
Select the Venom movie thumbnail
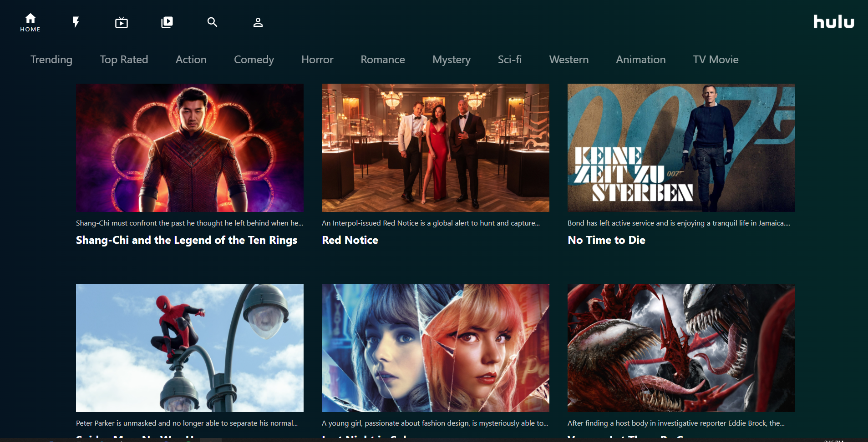tap(681, 347)
